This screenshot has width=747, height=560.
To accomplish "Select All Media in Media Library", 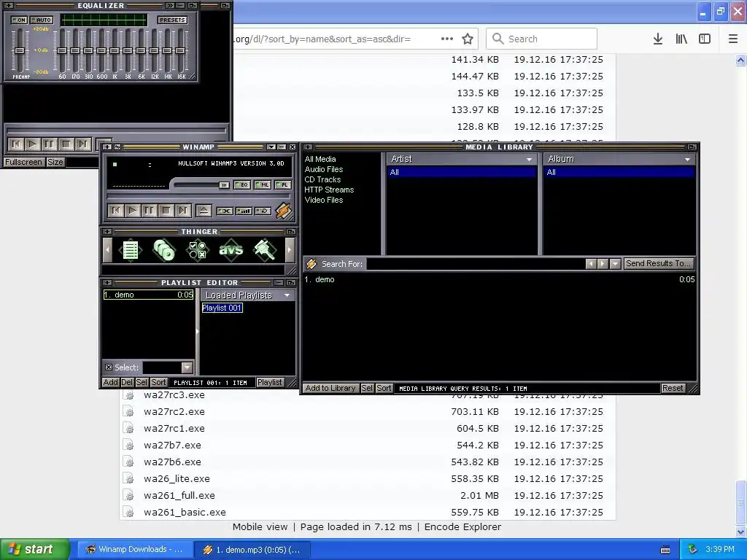I will click(320, 159).
